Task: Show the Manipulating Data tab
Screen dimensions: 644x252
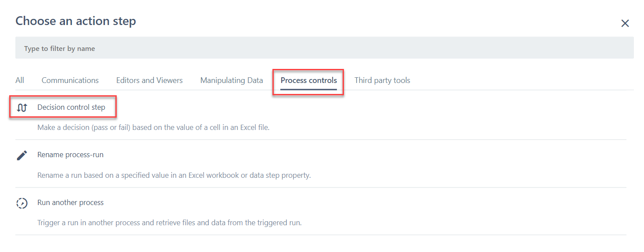Action: [232, 80]
